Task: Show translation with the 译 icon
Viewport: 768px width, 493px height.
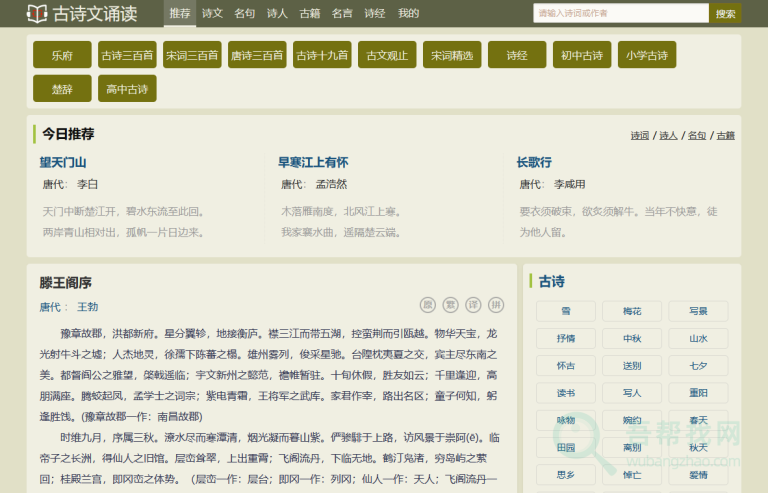Action: click(x=474, y=305)
